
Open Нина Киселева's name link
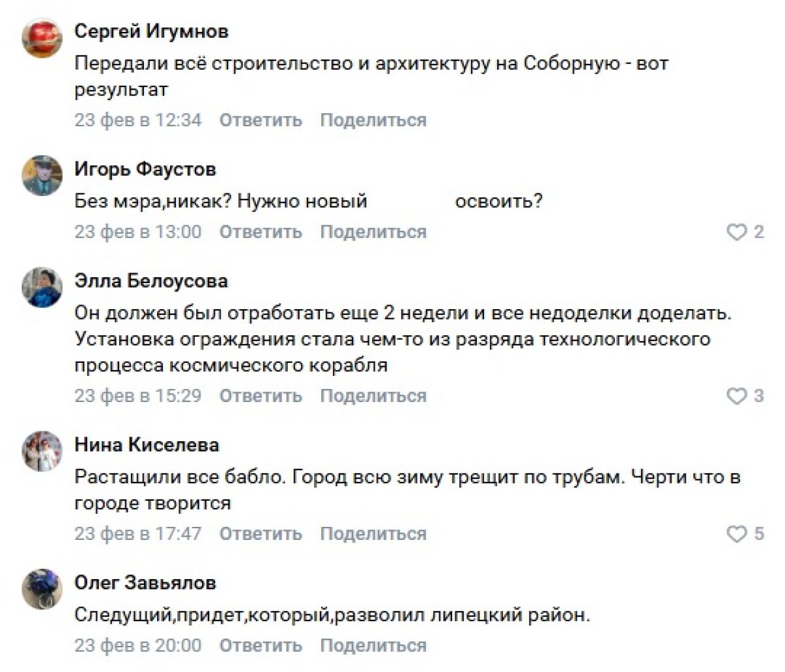pos(147,445)
